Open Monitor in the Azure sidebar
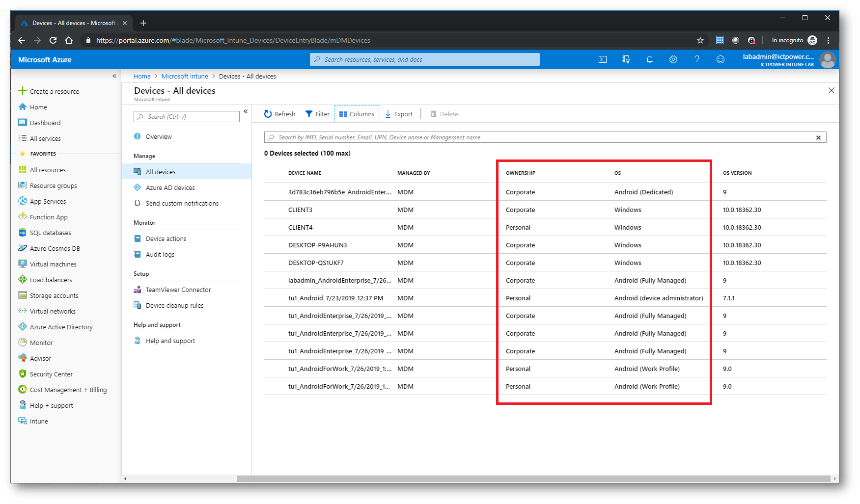The width and height of the screenshot is (860, 504). pos(36,343)
